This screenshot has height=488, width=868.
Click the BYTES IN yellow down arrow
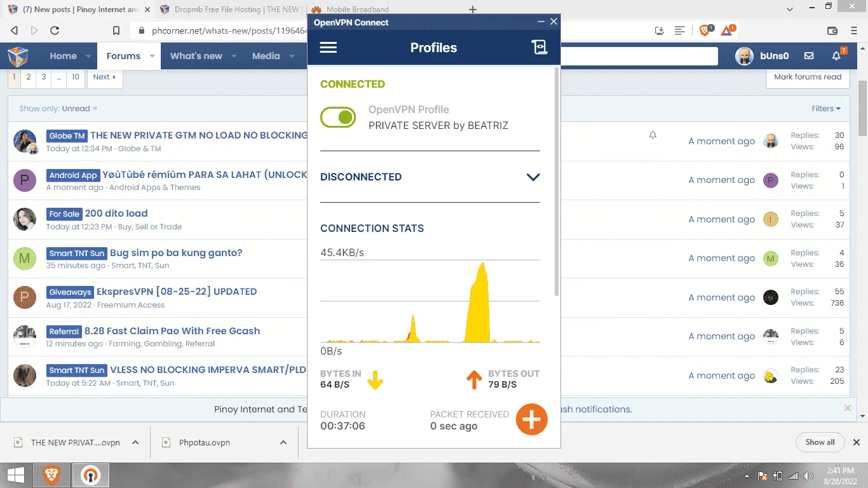click(375, 379)
